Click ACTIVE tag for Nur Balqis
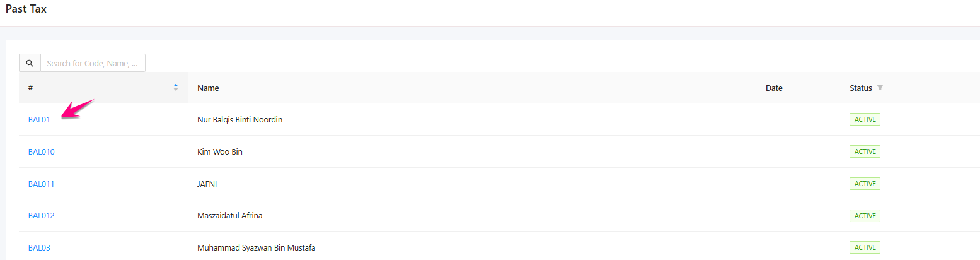This screenshot has height=260, width=980. pyautogui.click(x=865, y=120)
